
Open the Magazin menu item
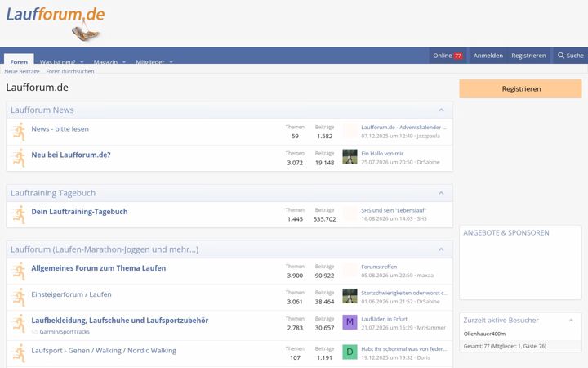pos(105,61)
